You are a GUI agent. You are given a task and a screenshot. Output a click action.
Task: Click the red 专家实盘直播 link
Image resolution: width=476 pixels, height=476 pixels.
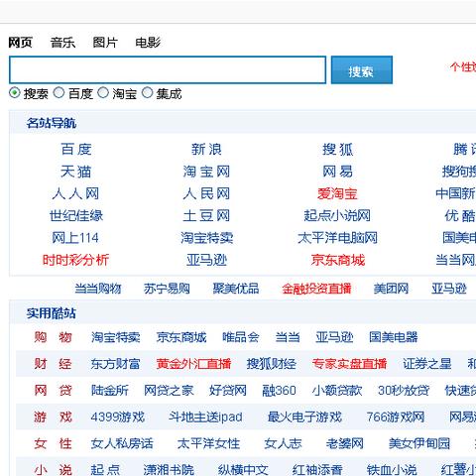click(x=349, y=364)
